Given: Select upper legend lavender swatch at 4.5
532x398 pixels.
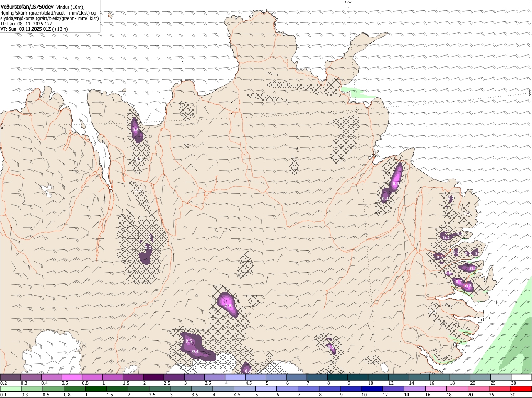Looking at the screenshot, I should point(256,377).
